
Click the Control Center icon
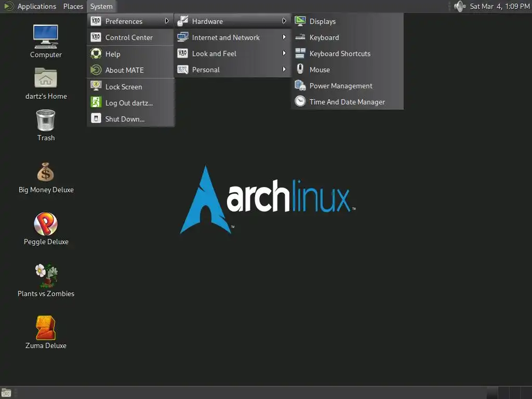click(x=96, y=37)
